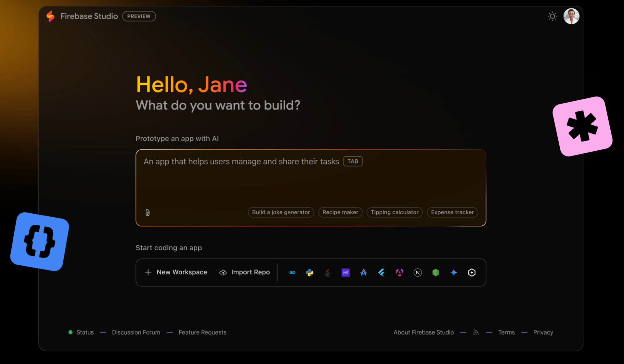
Task: Click the Import Repo button
Action: 245,272
